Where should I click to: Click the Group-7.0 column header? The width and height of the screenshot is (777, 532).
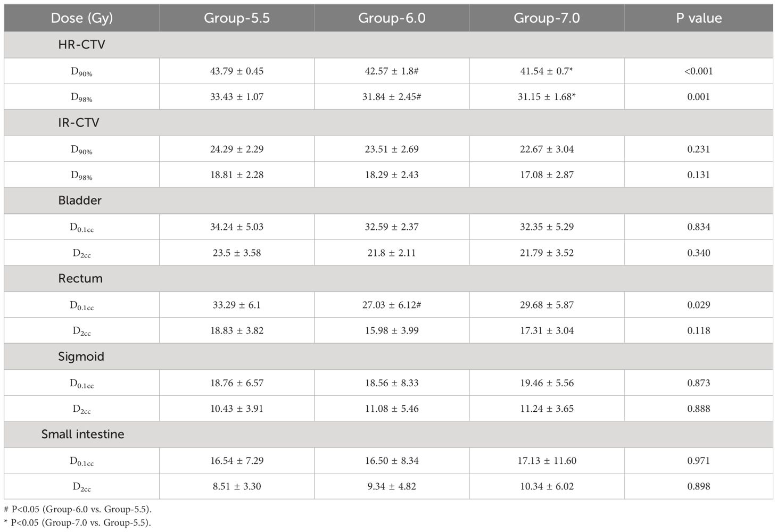(547, 18)
